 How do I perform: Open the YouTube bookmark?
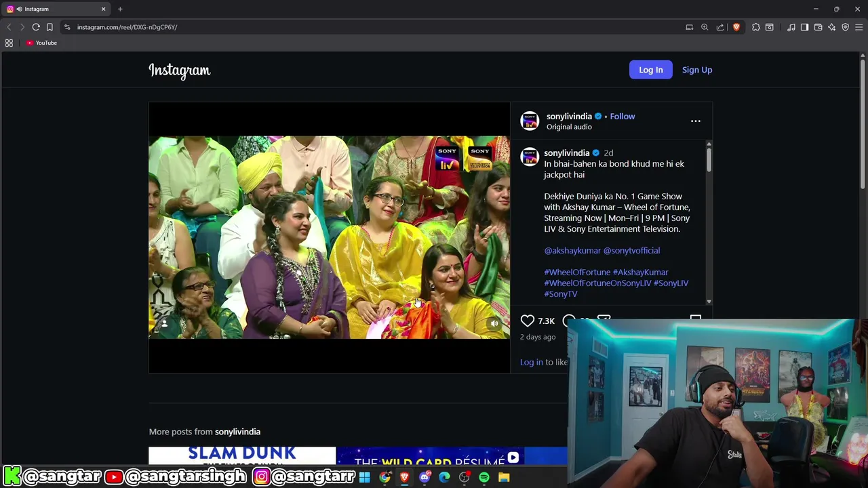[x=41, y=43]
